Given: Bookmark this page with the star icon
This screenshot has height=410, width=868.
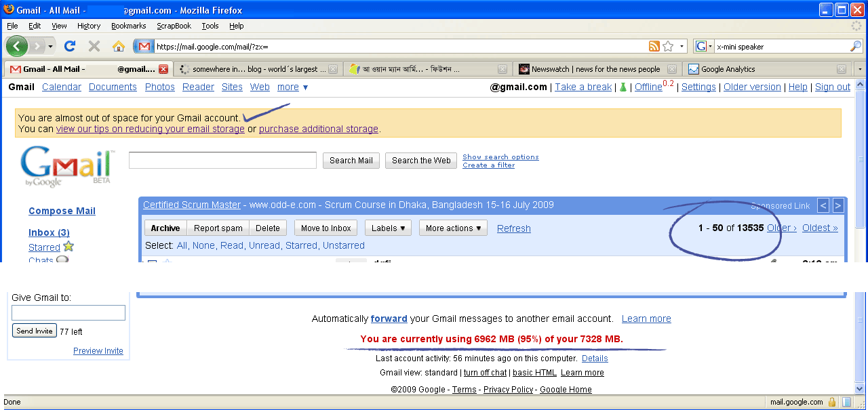Looking at the screenshot, I should coord(668,46).
